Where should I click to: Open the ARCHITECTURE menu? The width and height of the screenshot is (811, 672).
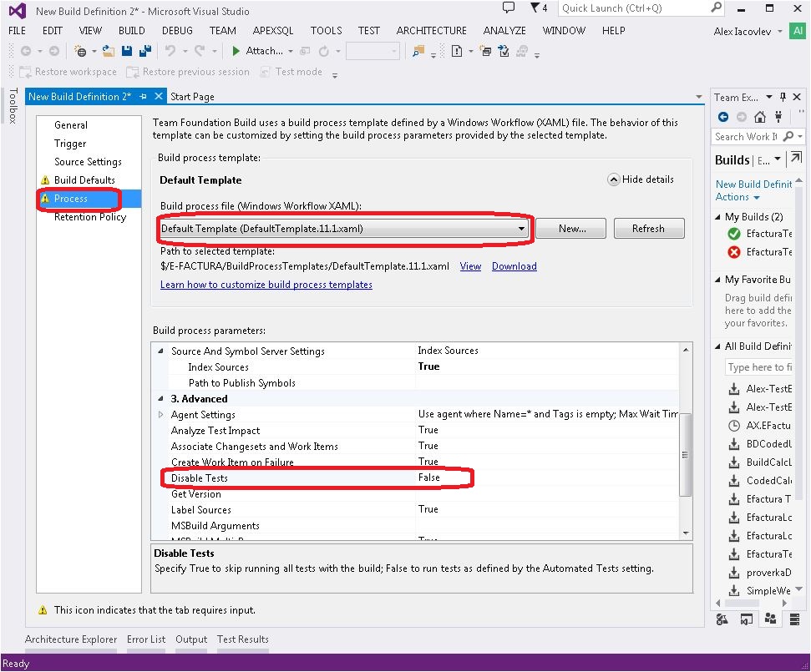coord(431,31)
